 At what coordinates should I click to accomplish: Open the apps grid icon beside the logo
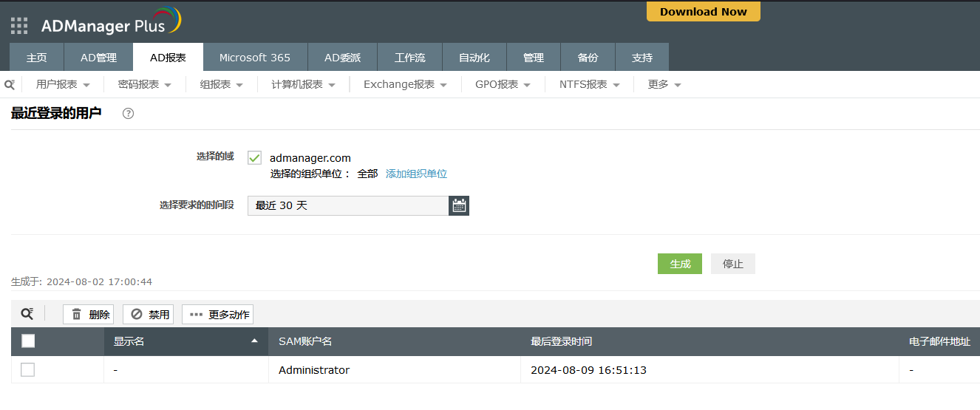(x=19, y=26)
